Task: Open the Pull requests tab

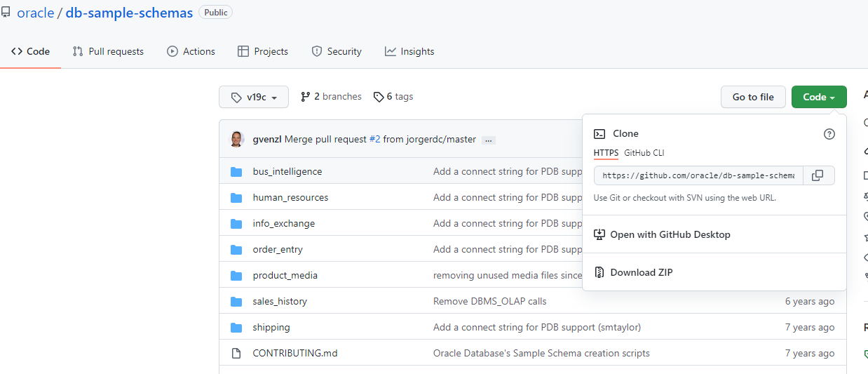Action: tap(108, 51)
